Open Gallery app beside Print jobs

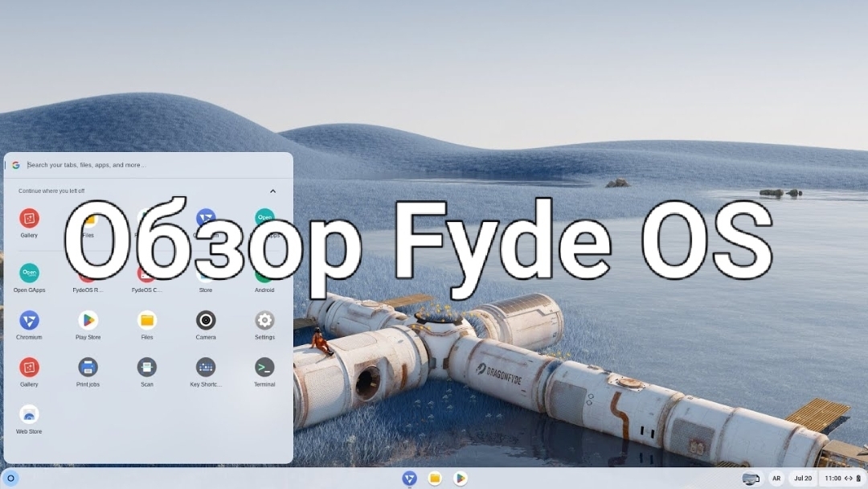29,372
